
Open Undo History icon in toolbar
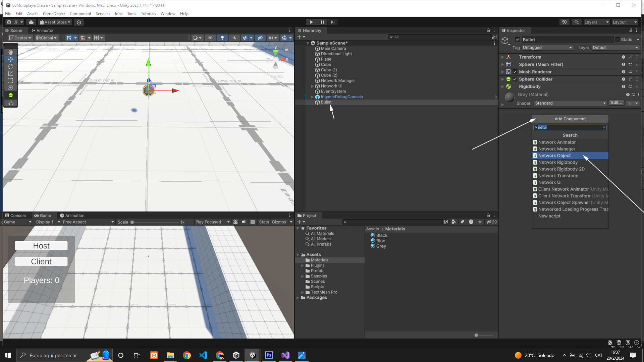tap(565, 22)
